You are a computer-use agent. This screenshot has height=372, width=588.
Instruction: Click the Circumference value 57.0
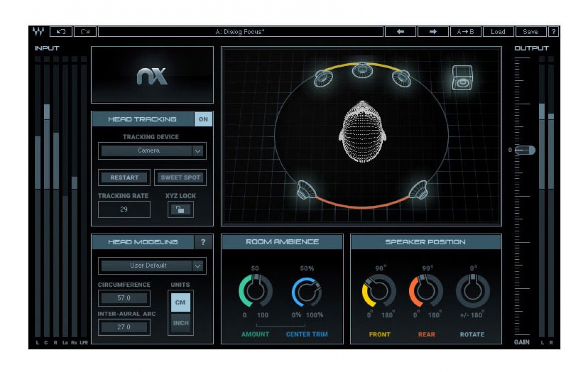click(x=124, y=298)
